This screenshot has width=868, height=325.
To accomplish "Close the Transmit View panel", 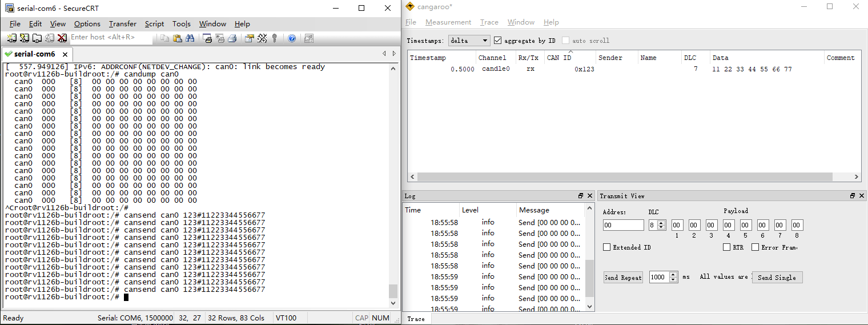I will (862, 196).
